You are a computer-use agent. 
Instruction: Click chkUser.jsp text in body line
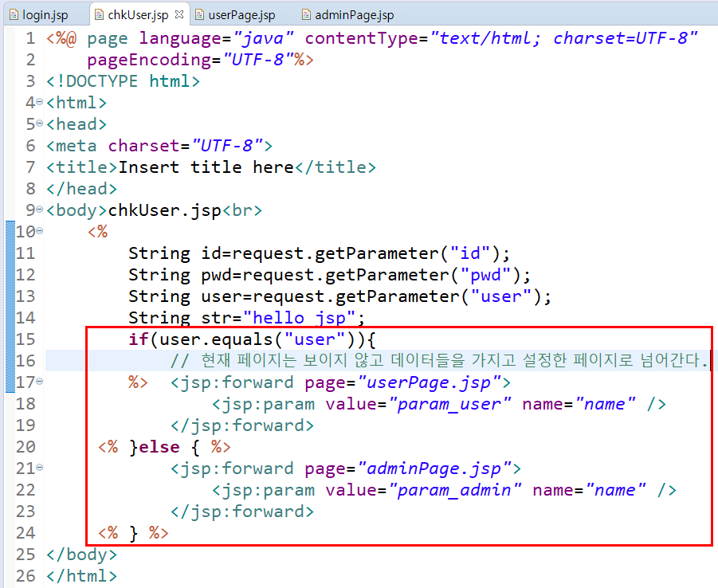[x=164, y=210]
